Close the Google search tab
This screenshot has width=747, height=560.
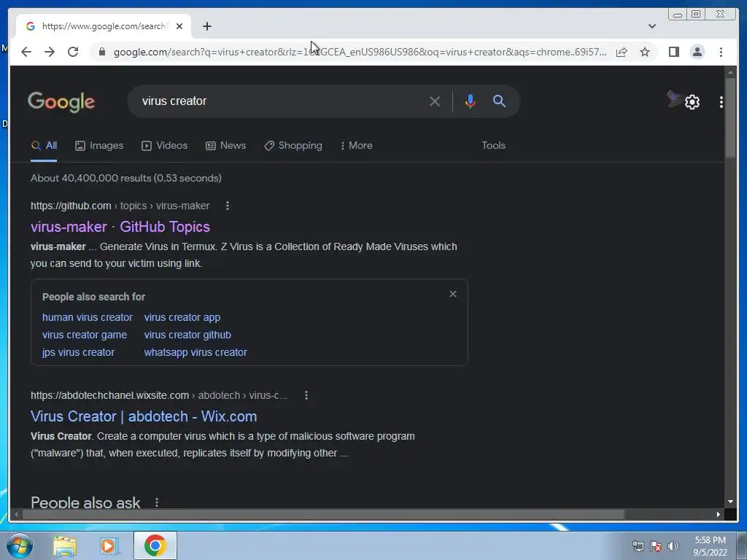179,26
